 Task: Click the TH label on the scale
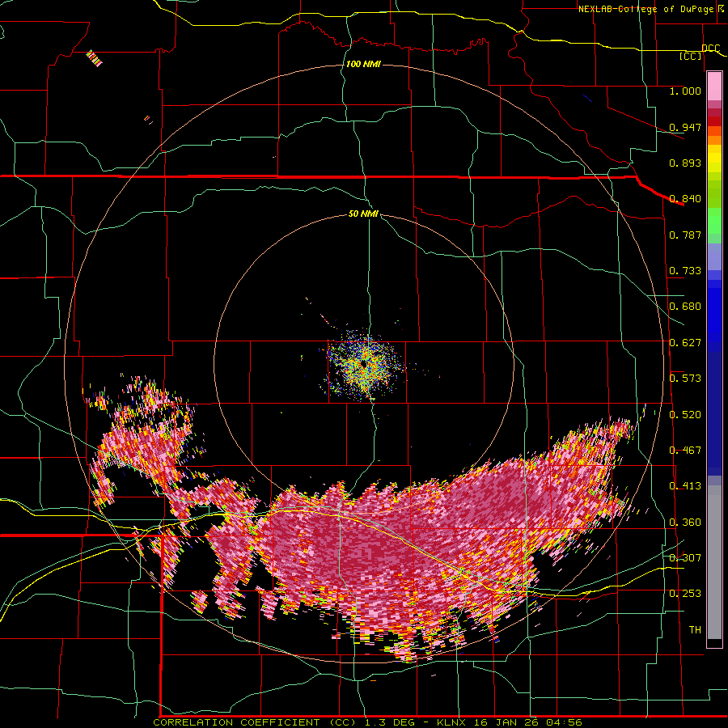pos(695,630)
